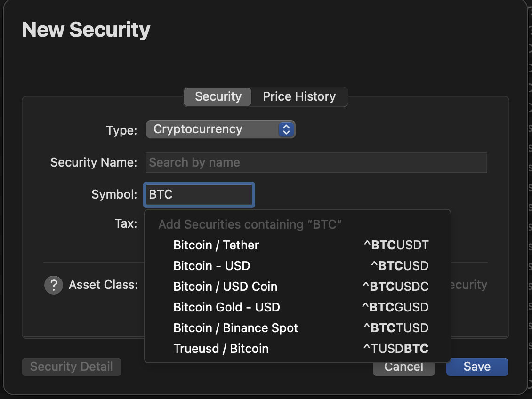Focus the Security Name search field
This screenshot has height=399, width=532.
(x=316, y=163)
